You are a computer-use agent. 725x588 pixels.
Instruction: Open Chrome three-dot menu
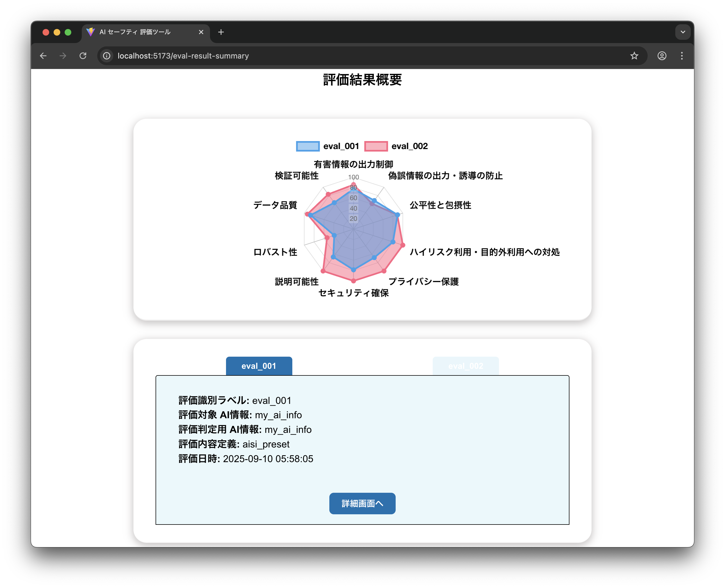682,56
